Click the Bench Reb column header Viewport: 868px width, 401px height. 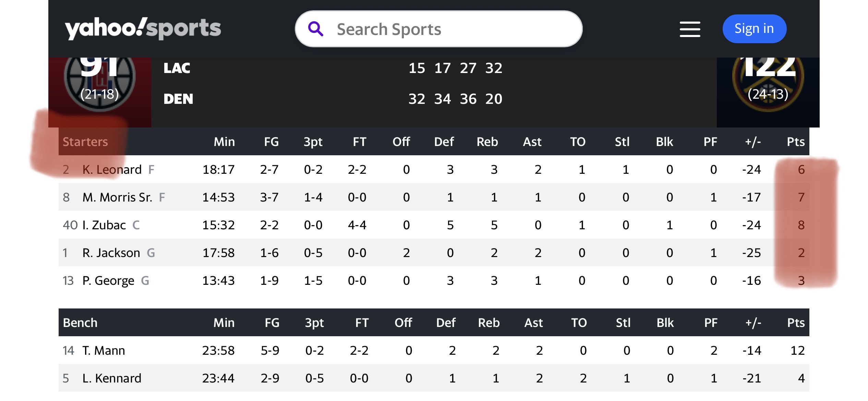[x=489, y=323]
